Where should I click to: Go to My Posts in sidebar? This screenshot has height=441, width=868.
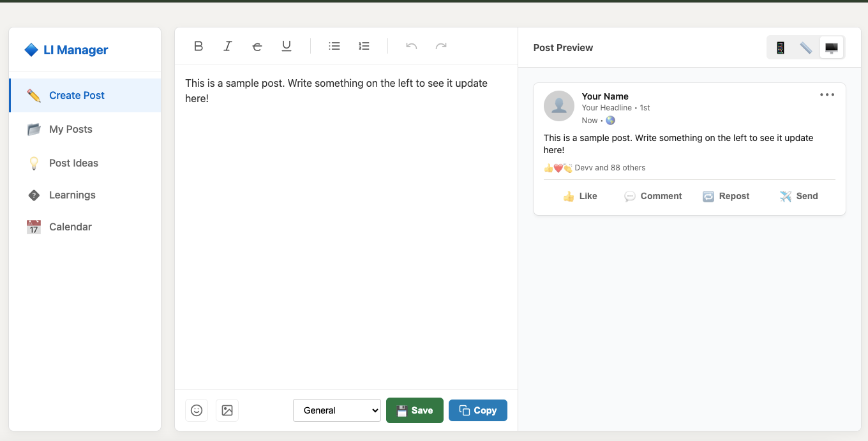pyautogui.click(x=71, y=130)
